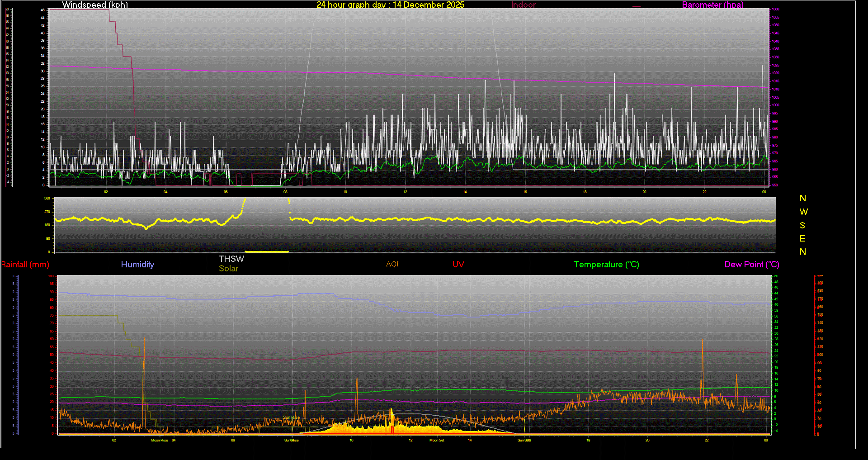Click the topmost N compass letter
868x460 pixels.
coord(803,199)
